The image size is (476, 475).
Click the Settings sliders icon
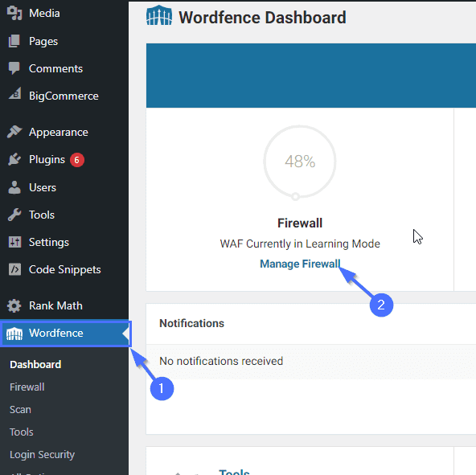tap(14, 242)
